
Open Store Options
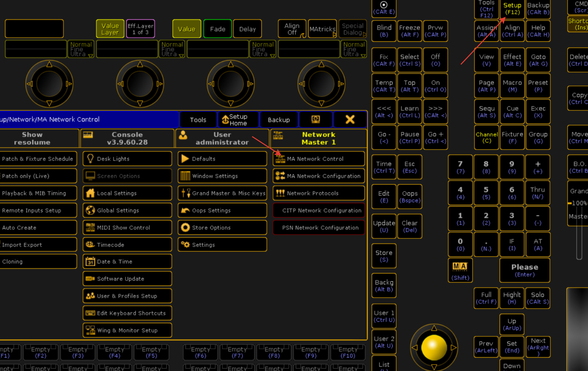point(222,227)
